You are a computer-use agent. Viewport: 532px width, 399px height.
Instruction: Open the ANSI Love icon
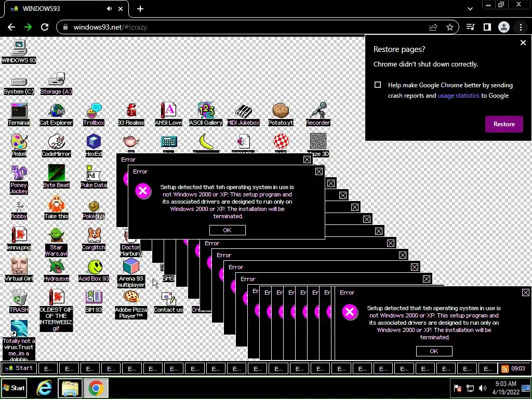click(168, 114)
